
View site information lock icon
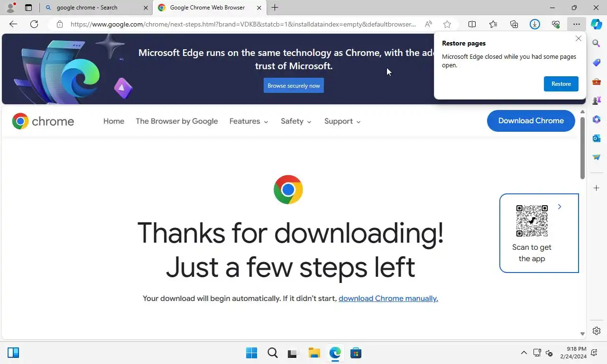(x=59, y=24)
